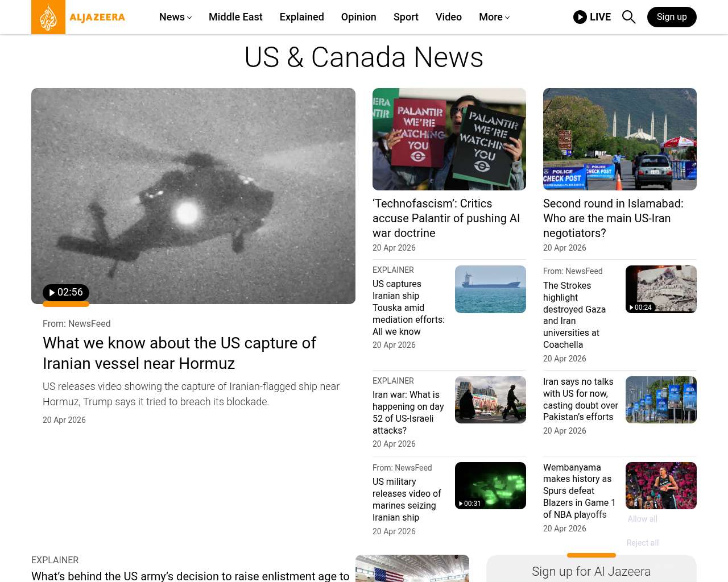The height and width of the screenshot is (582, 728).
Task: Click 'Sign up for Al Jazeera' panel heading
Action: point(591,572)
